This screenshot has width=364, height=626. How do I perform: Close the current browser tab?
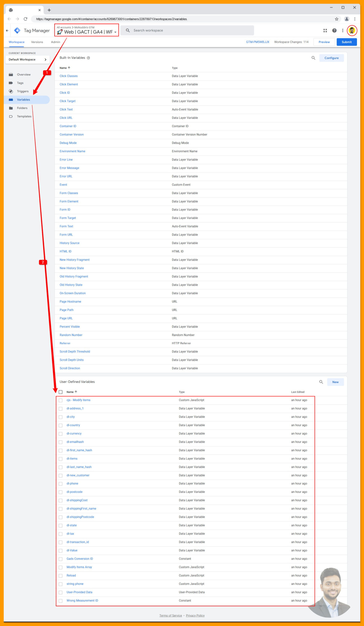pyautogui.click(x=39, y=10)
